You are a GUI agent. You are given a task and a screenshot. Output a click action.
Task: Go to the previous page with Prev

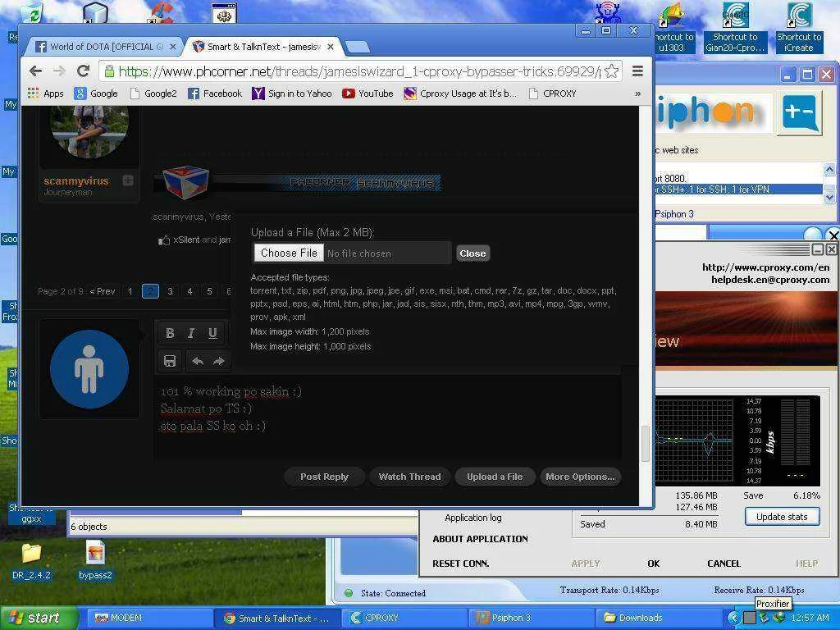click(103, 291)
